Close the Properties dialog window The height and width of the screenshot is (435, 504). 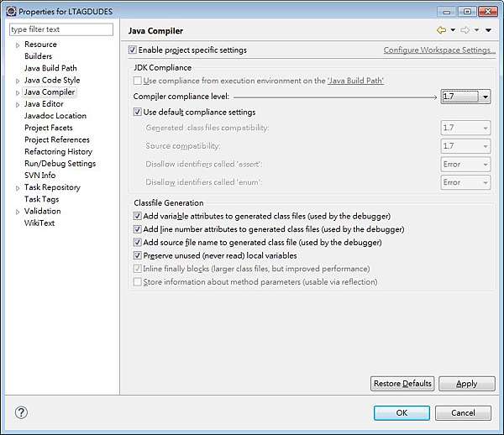pyautogui.click(x=487, y=12)
